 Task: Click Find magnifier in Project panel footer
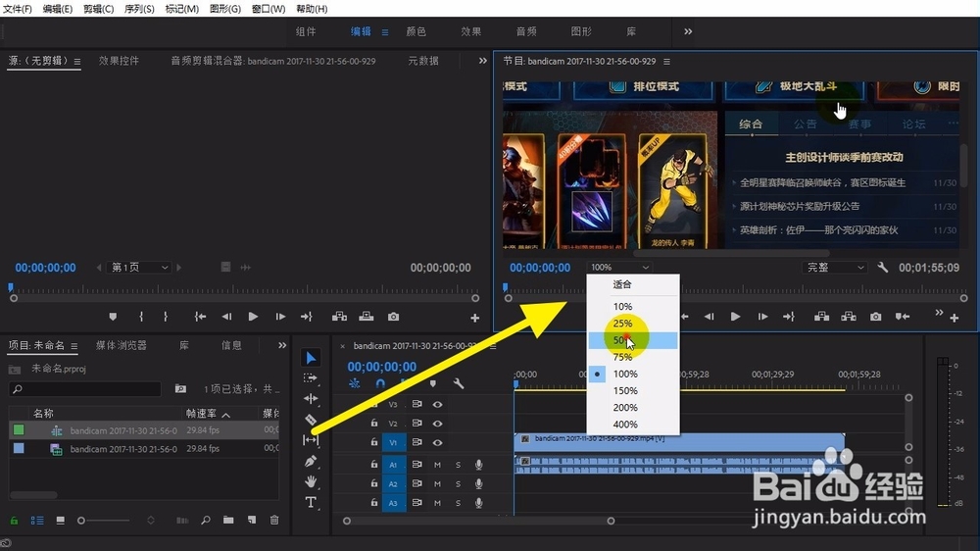click(206, 520)
